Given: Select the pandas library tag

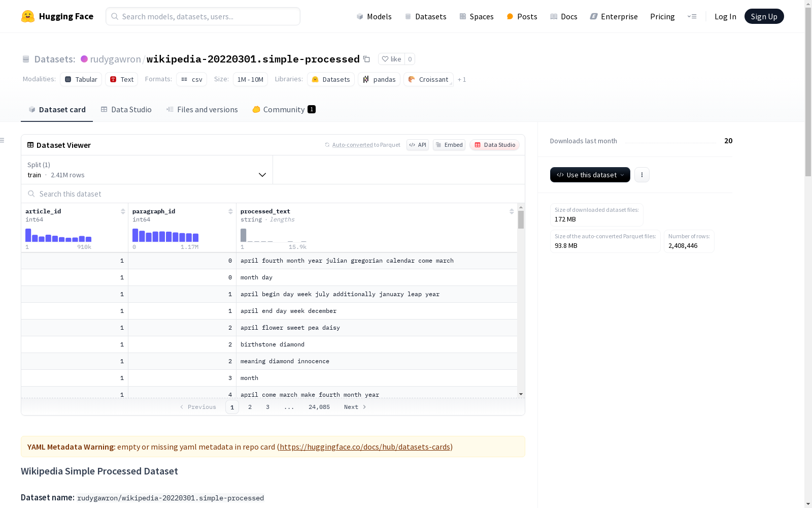Looking at the screenshot, I should tap(379, 79).
